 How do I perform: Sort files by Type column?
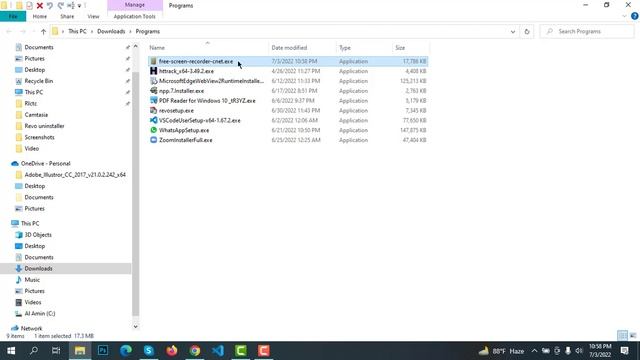(345, 48)
